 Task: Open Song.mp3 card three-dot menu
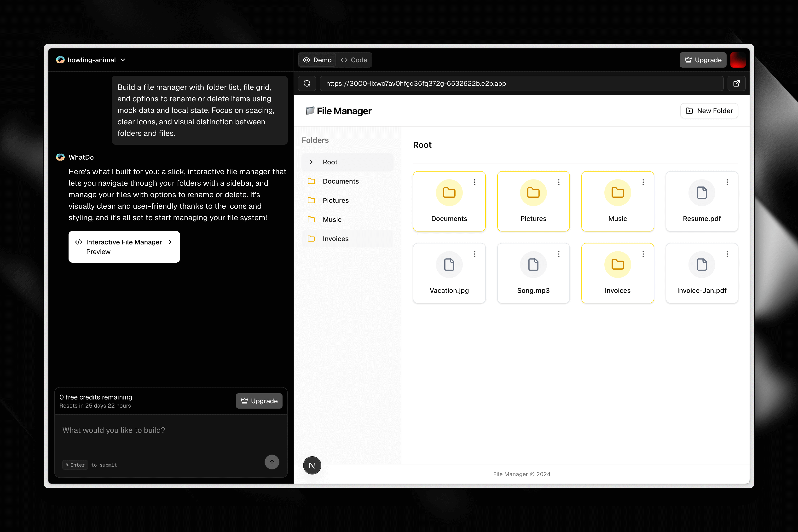(x=559, y=254)
